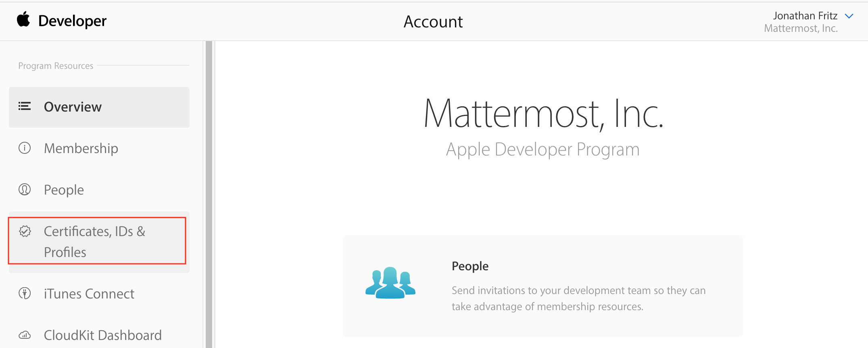Click the sidebar vertical scrollbar

209,193
